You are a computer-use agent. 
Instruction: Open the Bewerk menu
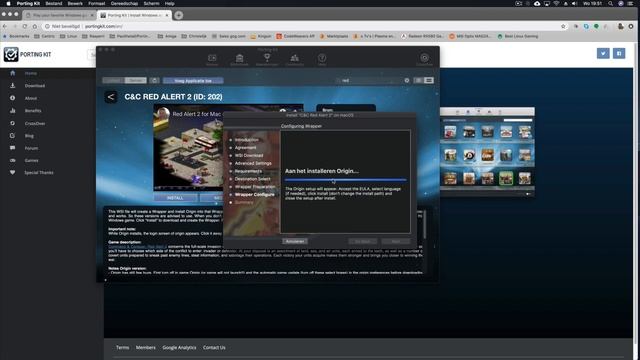pyautogui.click(x=75, y=3)
